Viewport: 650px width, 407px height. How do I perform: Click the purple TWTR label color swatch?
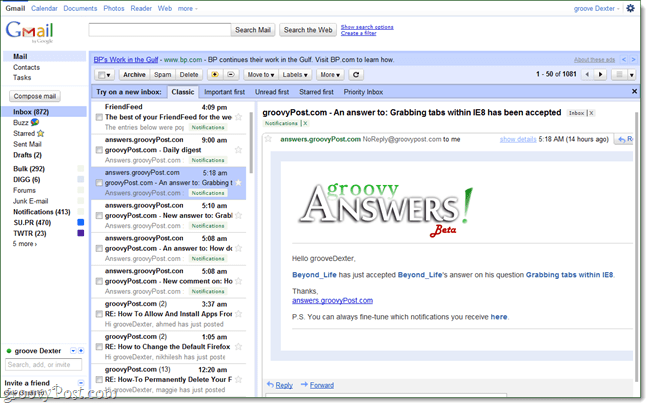click(x=81, y=233)
